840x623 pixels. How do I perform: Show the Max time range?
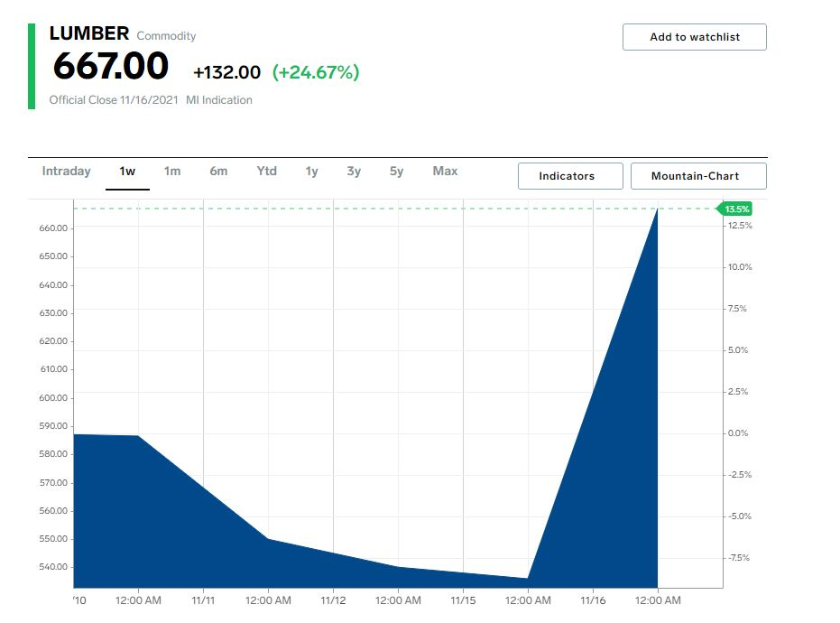tap(445, 172)
